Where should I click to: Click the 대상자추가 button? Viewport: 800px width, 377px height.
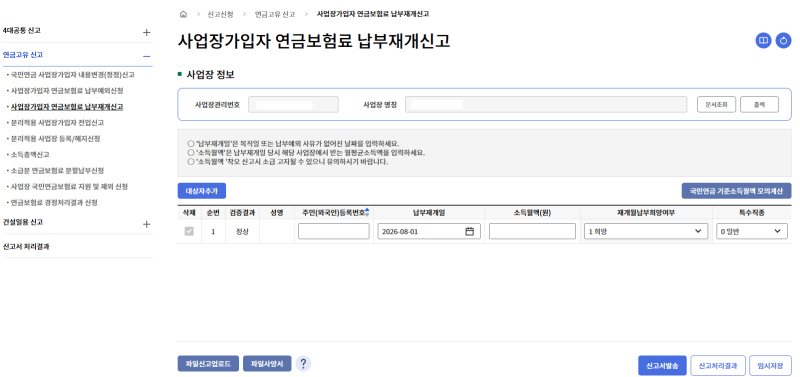(x=202, y=191)
